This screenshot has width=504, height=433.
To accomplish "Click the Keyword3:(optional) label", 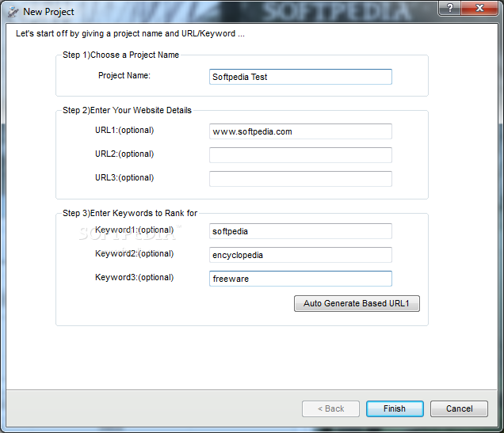I will pyautogui.click(x=135, y=278).
